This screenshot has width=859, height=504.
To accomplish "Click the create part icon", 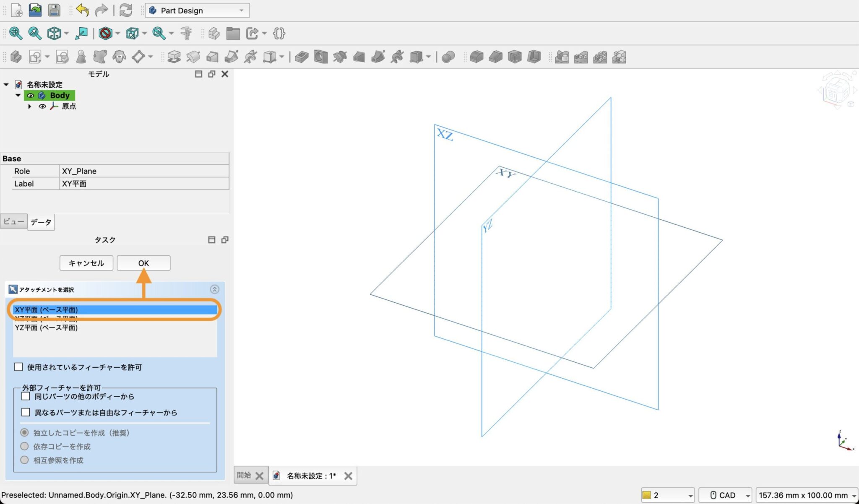I will [x=214, y=33].
